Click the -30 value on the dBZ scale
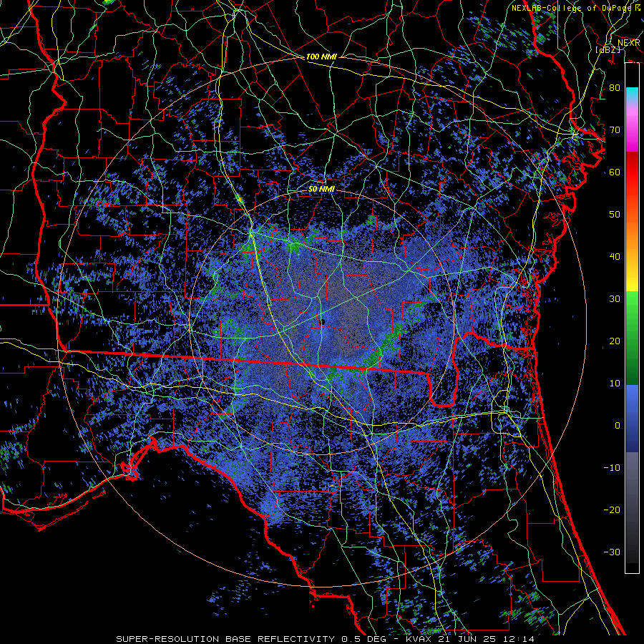Image resolution: width=644 pixels, height=644 pixels. (x=612, y=552)
